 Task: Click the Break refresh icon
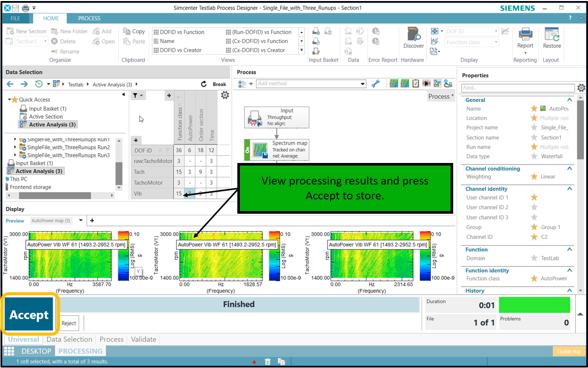(204, 84)
